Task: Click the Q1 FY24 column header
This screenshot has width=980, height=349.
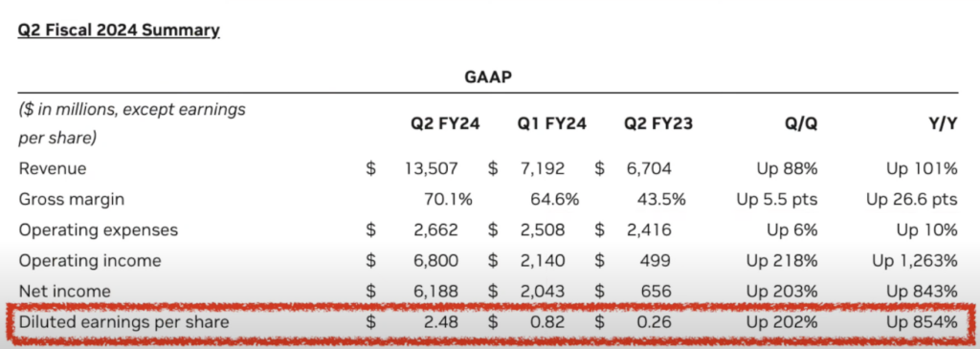Action: coord(552,123)
